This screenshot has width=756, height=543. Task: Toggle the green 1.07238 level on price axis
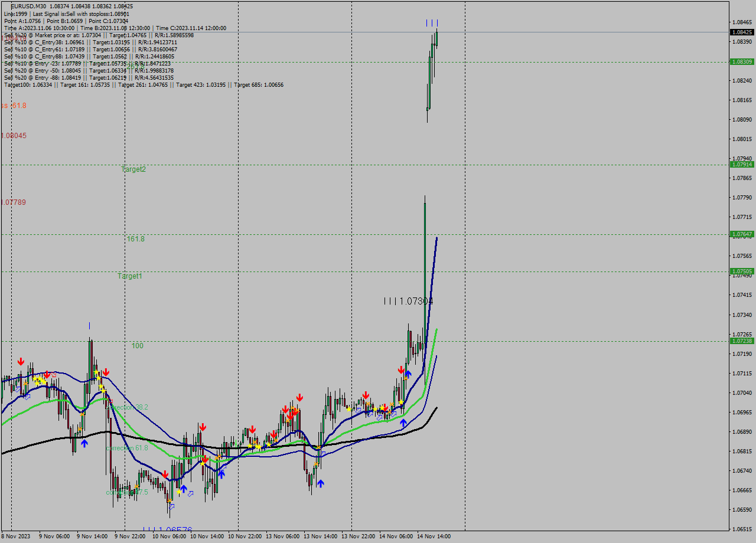click(742, 341)
